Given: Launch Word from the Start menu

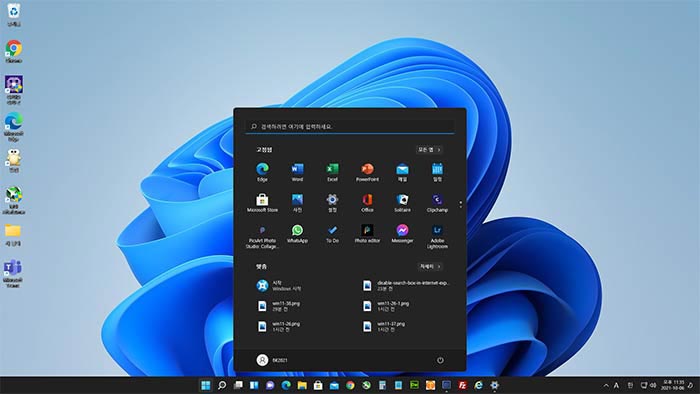Looking at the screenshot, I should point(297,172).
